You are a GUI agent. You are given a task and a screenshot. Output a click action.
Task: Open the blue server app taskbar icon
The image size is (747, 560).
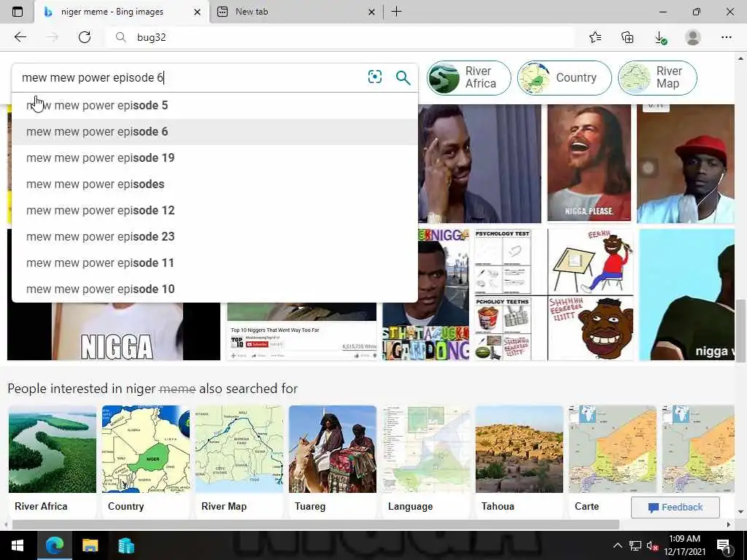(x=125, y=545)
